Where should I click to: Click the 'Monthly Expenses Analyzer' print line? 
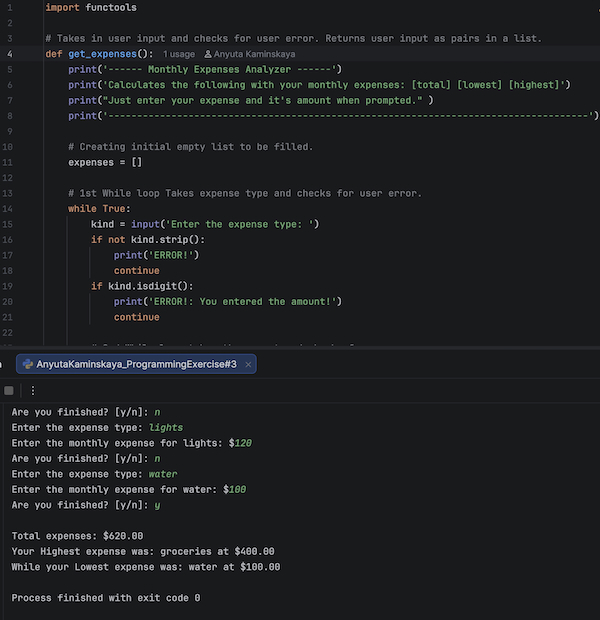click(205, 70)
